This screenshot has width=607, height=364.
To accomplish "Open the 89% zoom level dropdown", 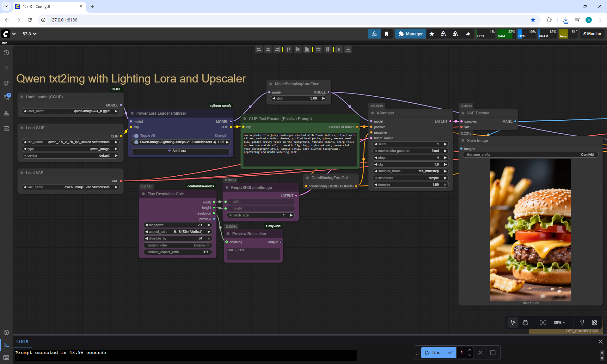I will tap(559, 322).
